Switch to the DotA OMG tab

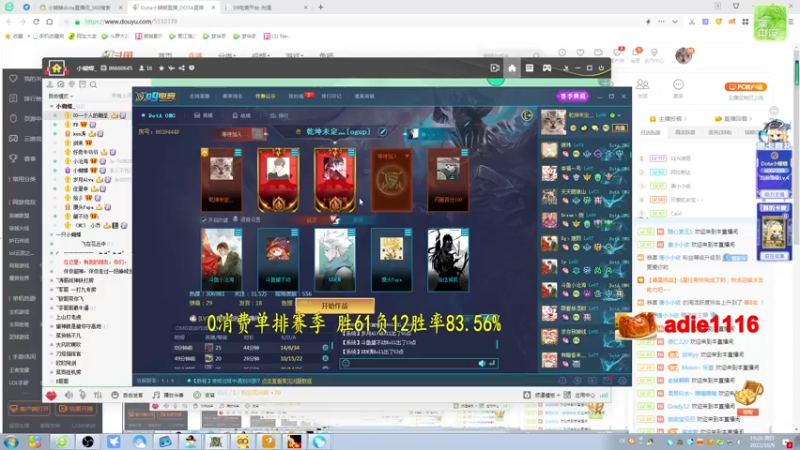pos(159,116)
